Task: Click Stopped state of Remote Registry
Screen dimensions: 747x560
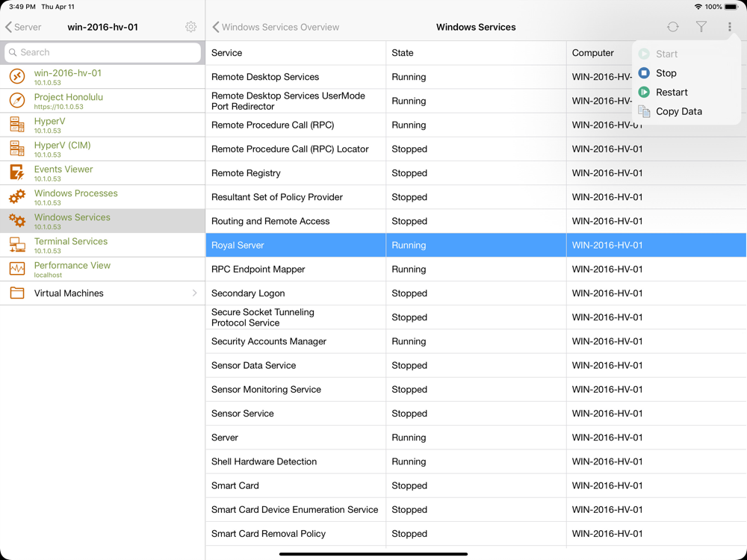Action: point(409,173)
